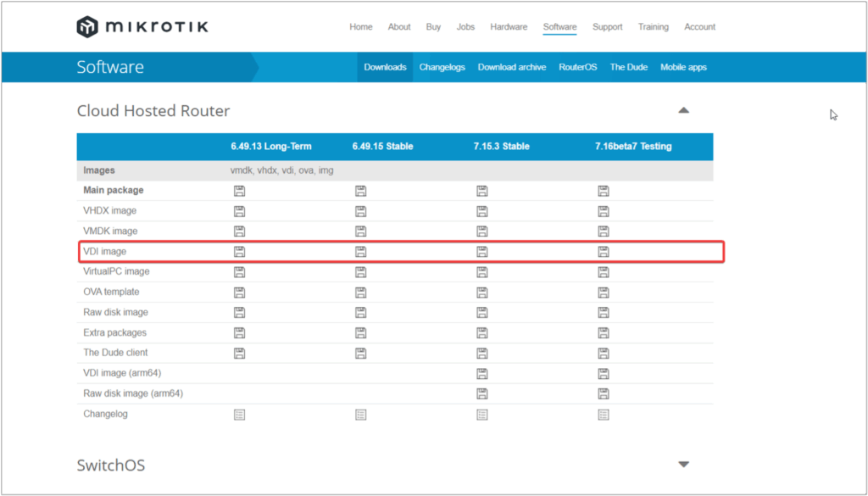Download VHDX image for 6.49.13 Long-Term
Image resolution: width=868 pixels, height=496 pixels.
239,211
